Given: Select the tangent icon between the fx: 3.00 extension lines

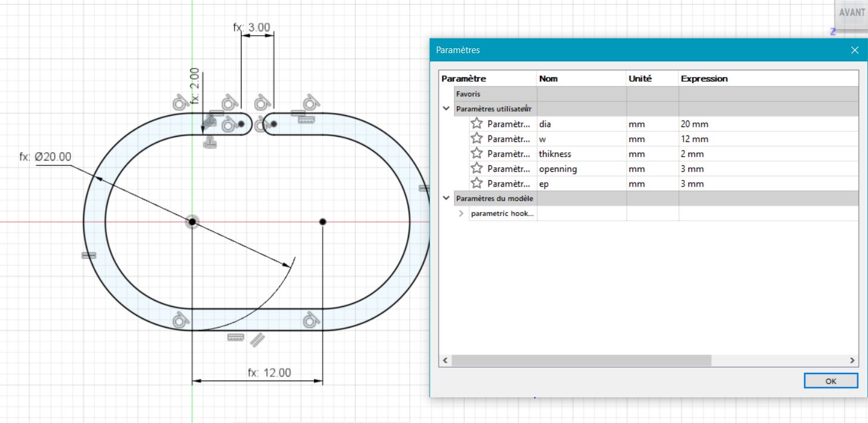Looking at the screenshot, I should click(262, 103).
